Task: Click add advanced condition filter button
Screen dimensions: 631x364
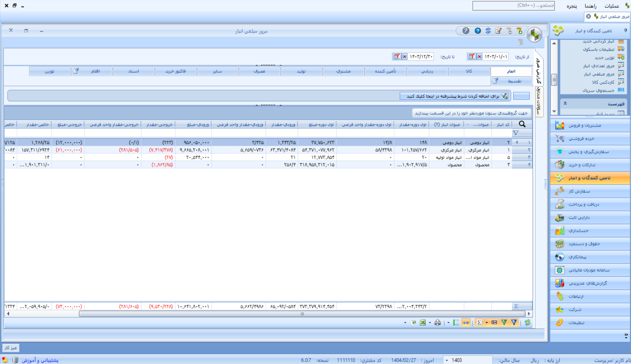Action: [x=454, y=96]
